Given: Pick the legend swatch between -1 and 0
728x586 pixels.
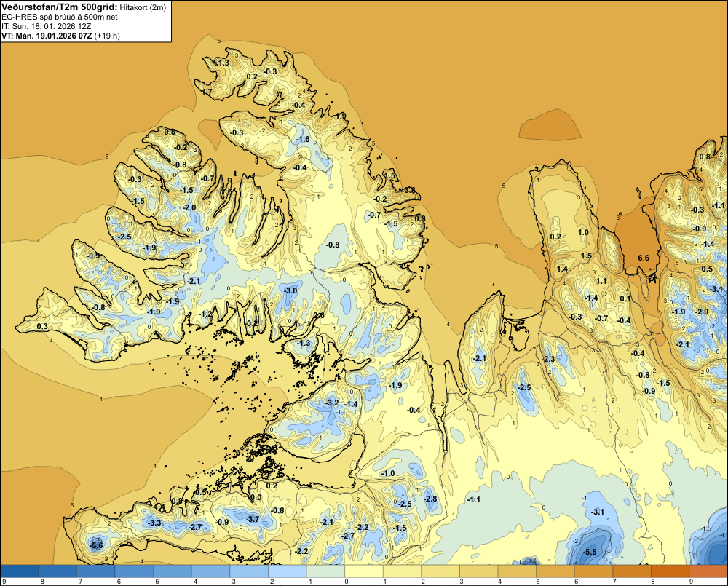Looking at the screenshot, I should pyautogui.click(x=325, y=571).
